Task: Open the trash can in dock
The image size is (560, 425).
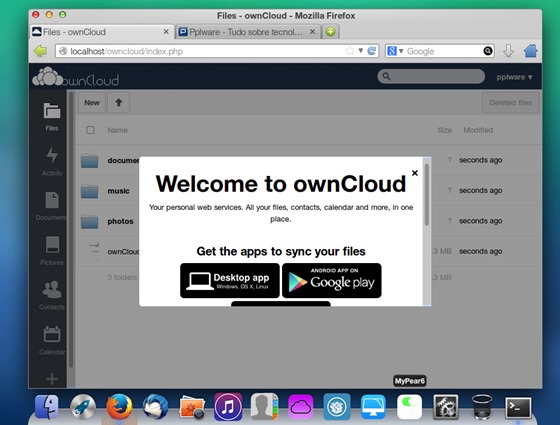Action: pyautogui.click(x=482, y=407)
